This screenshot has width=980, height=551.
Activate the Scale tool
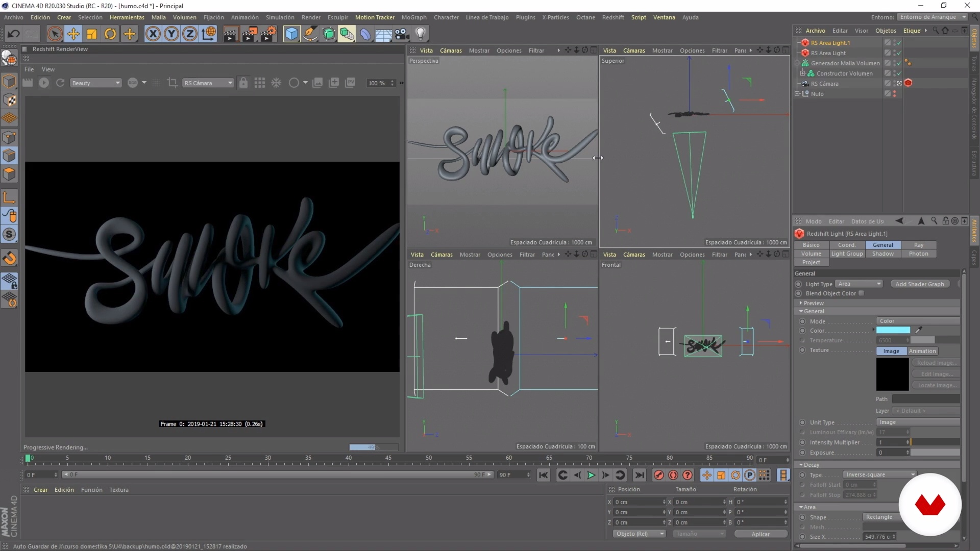tap(92, 34)
